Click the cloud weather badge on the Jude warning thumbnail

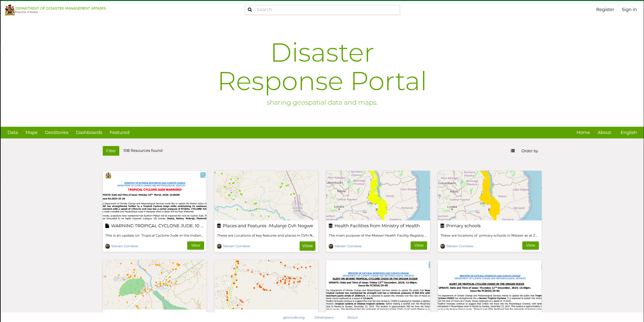coord(203,175)
